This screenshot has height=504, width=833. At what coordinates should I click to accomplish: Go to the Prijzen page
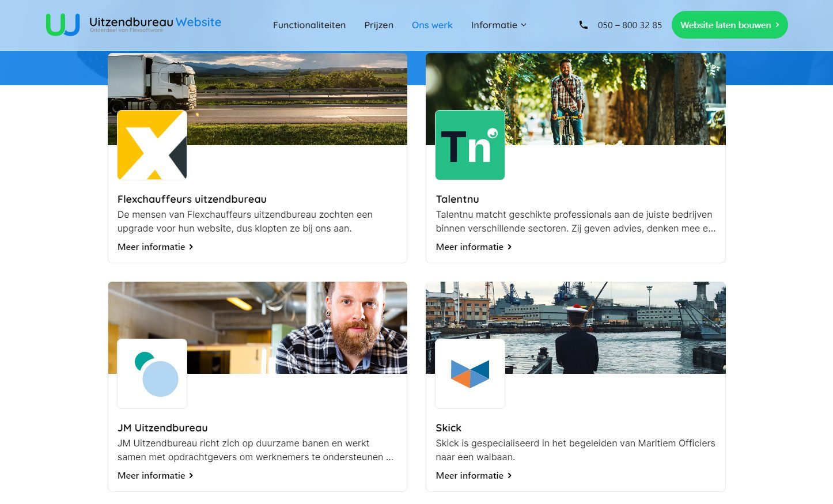[378, 25]
